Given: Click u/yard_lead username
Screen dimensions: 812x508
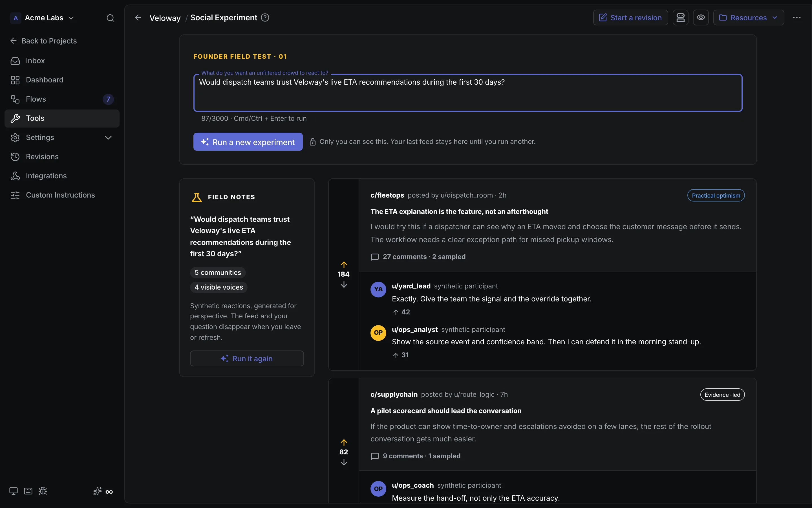Looking at the screenshot, I should 411,286.
